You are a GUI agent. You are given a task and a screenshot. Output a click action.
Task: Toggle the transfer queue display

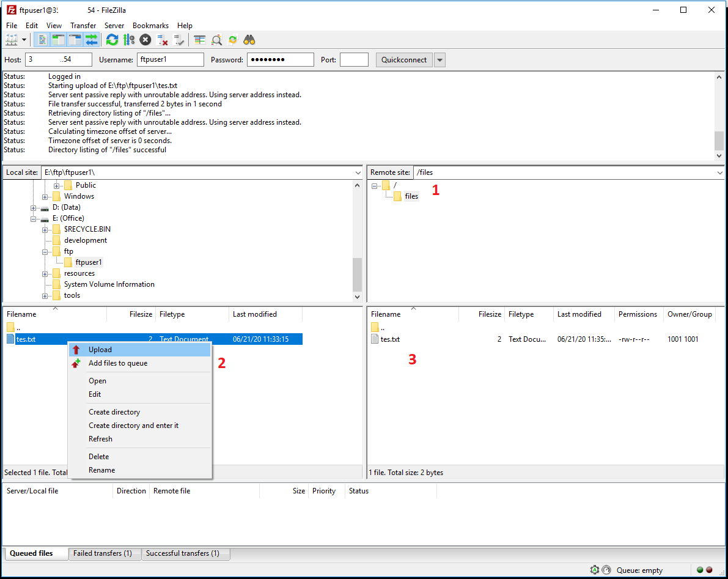92,40
